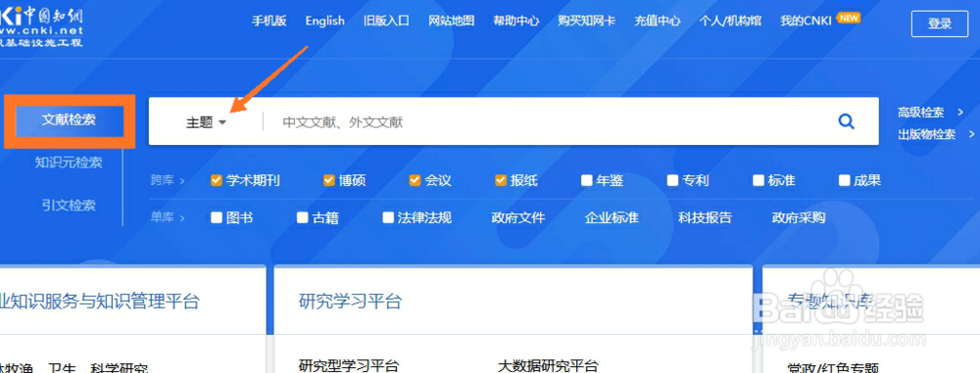This screenshot has width=980, height=373.
Task: Open the 政府采购 link
Action: [x=799, y=217]
